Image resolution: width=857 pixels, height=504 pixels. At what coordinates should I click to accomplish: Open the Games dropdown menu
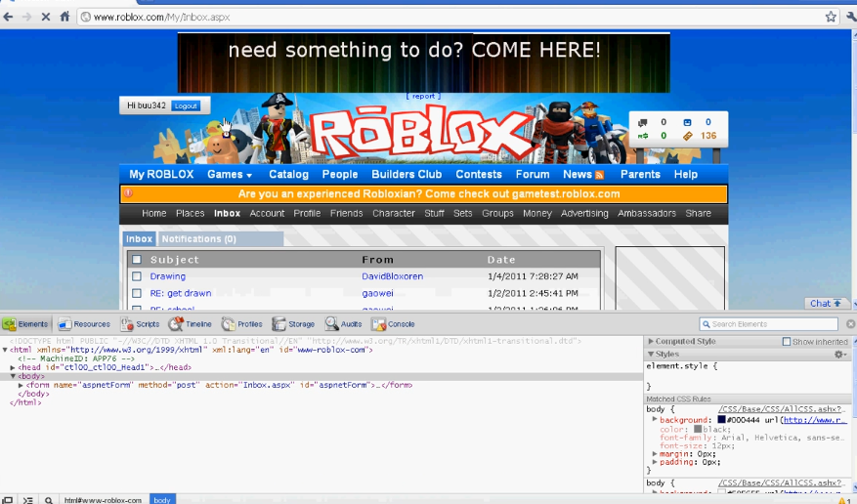point(230,175)
